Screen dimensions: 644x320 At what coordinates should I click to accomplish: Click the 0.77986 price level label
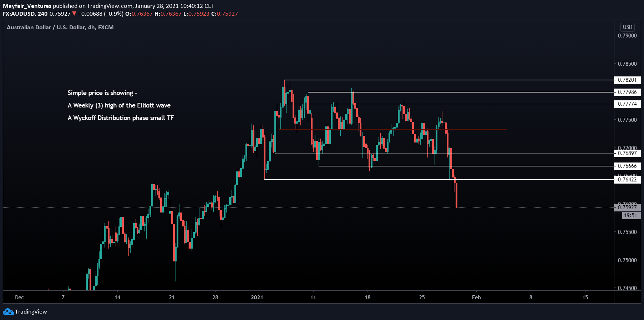click(x=627, y=92)
